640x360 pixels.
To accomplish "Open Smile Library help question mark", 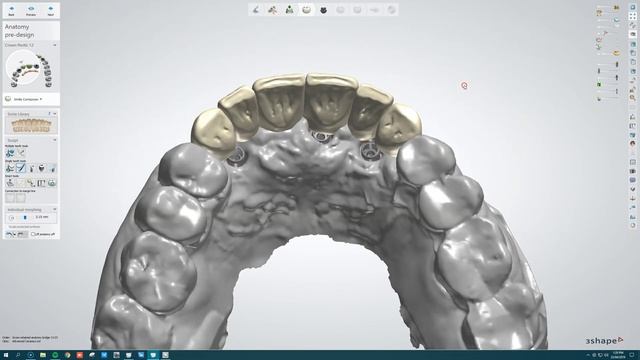I will pyautogui.click(x=49, y=113).
